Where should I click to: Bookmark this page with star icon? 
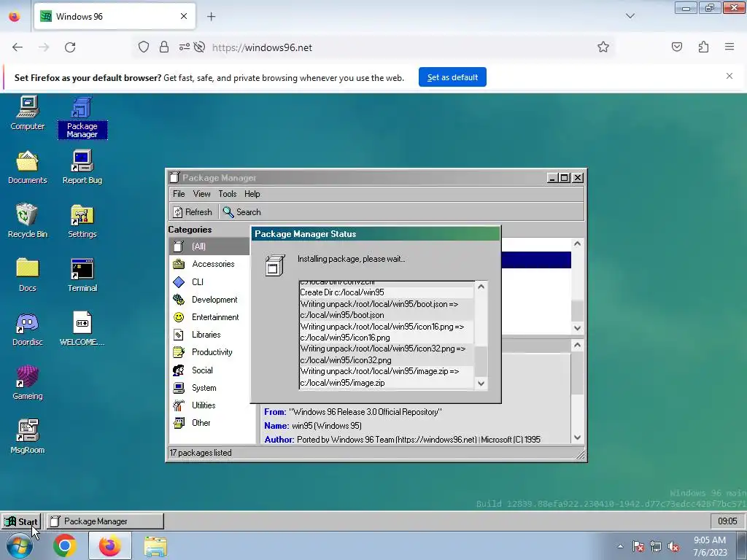pyautogui.click(x=603, y=47)
